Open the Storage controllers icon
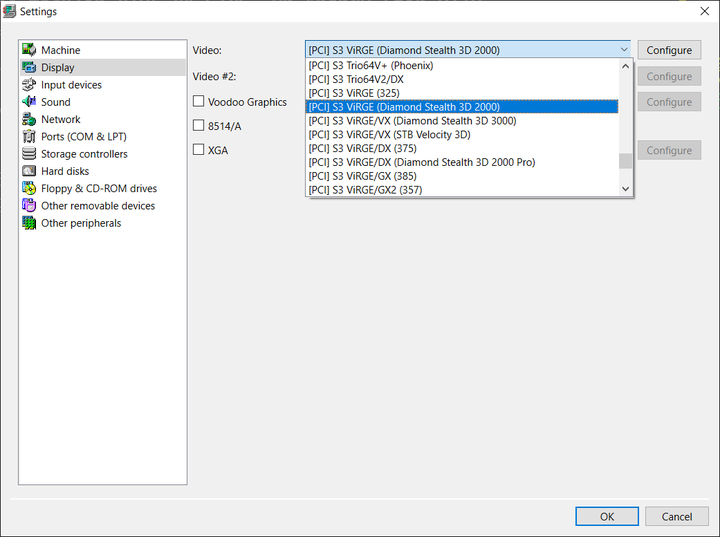The image size is (720, 537). point(30,154)
